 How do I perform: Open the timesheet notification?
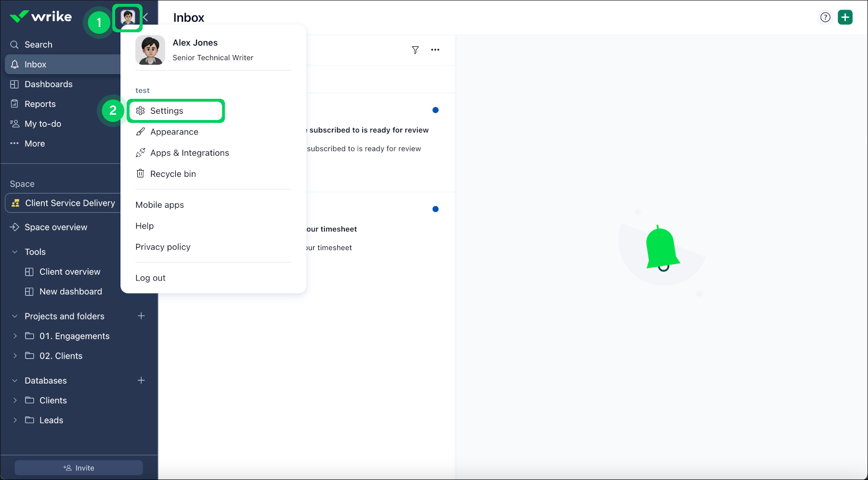point(381,241)
